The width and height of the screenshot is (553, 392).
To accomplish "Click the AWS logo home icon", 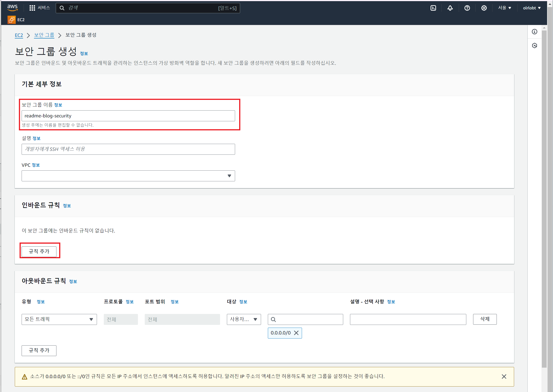I will 12,8.
